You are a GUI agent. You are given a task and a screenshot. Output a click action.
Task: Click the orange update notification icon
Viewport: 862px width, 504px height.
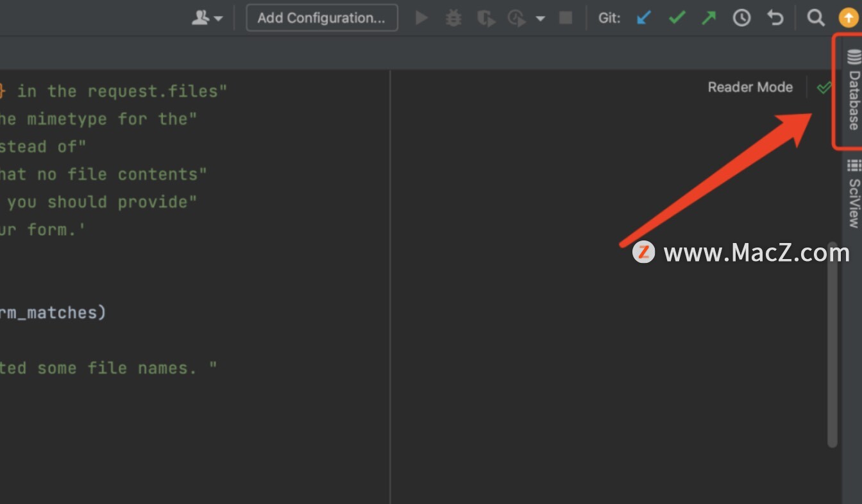pos(848,18)
